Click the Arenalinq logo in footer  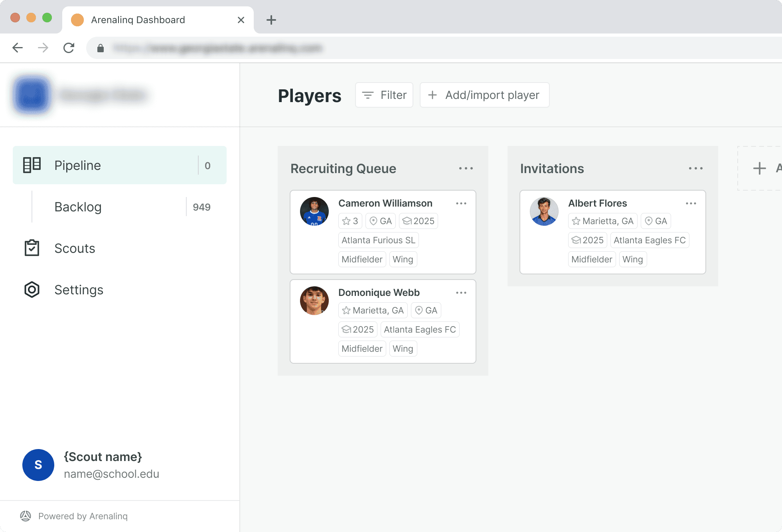(x=26, y=516)
